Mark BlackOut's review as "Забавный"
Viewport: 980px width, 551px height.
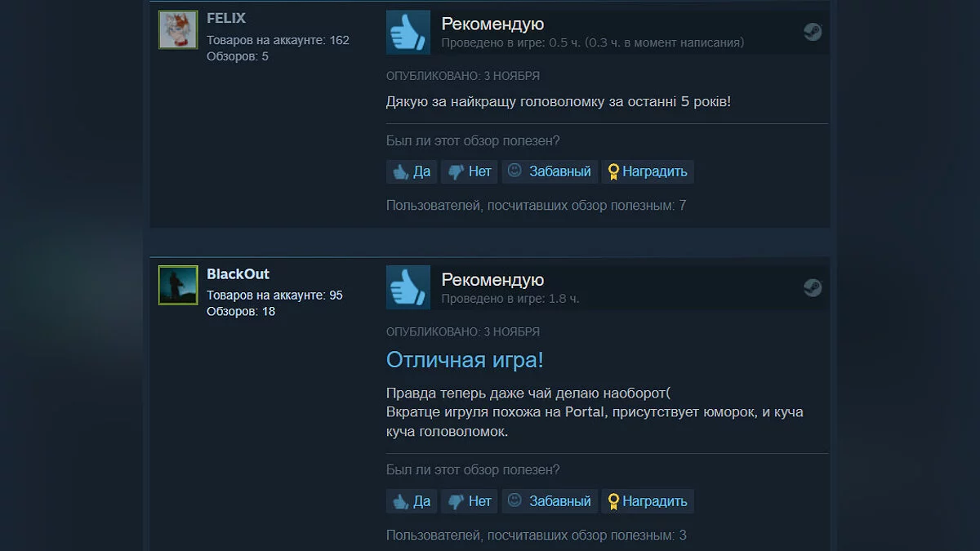pyautogui.click(x=550, y=501)
